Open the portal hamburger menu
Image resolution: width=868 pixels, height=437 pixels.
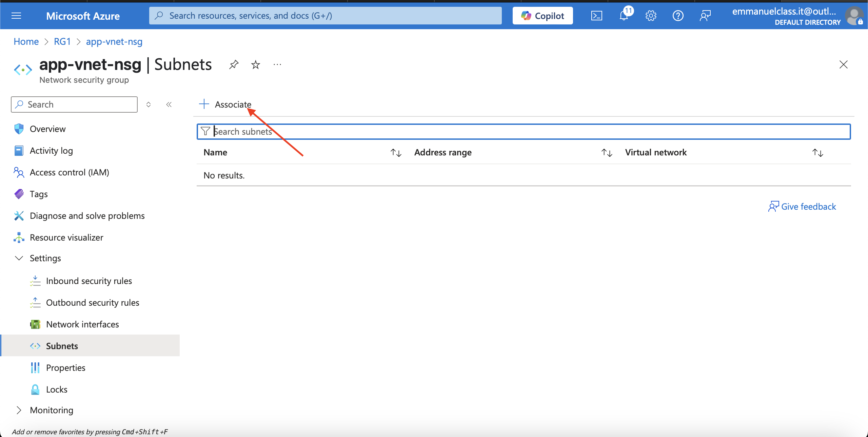16,16
